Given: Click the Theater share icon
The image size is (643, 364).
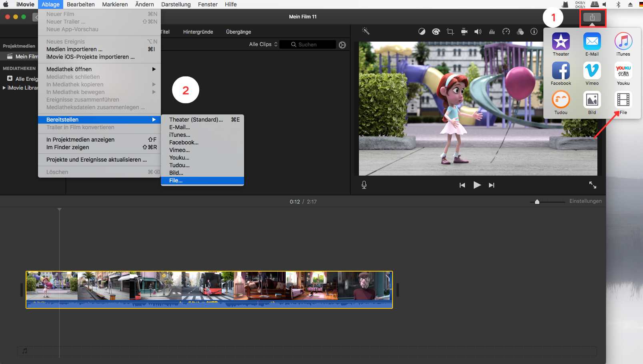Looking at the screenshot, I should (561, 42).
